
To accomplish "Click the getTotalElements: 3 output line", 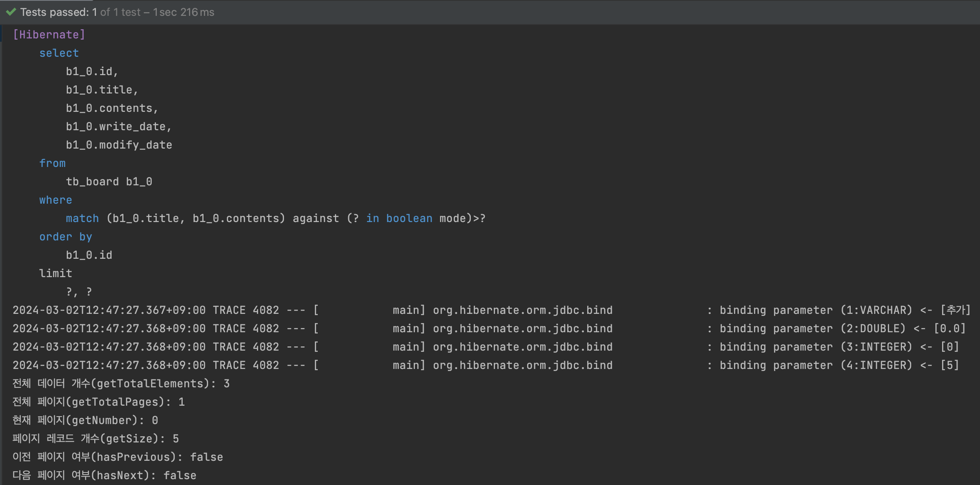I will pos(121,384).
